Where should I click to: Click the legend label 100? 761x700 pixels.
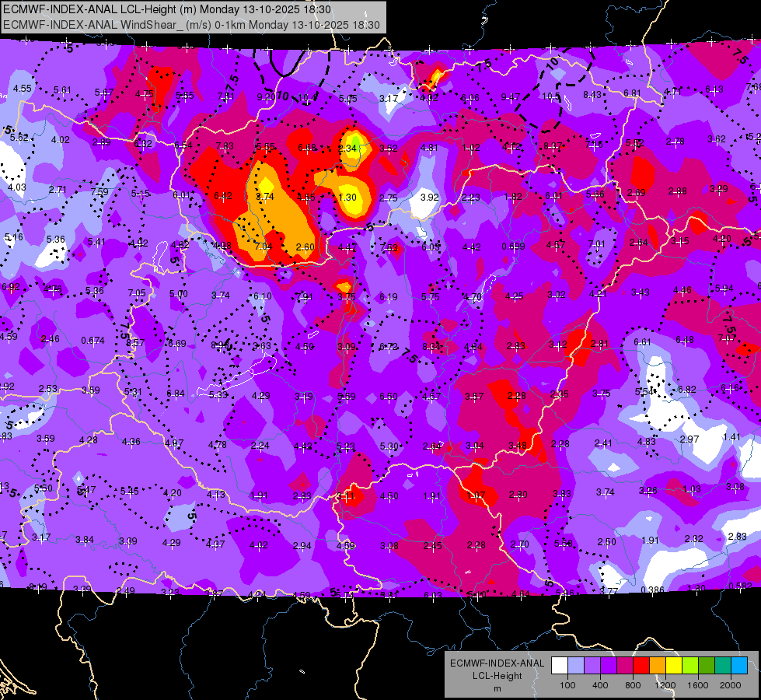point(567,685)
